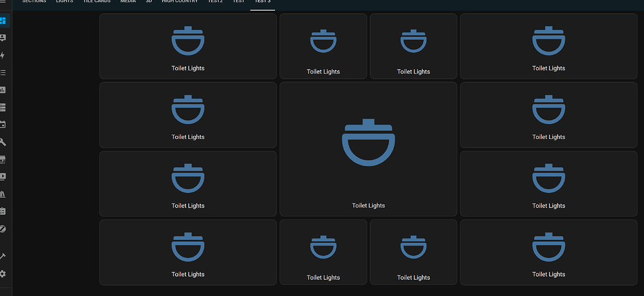Viewport: 644px width, 296px height.
Task: Open the Media play-box sidebar icon
Action: (x=2, y=177)
